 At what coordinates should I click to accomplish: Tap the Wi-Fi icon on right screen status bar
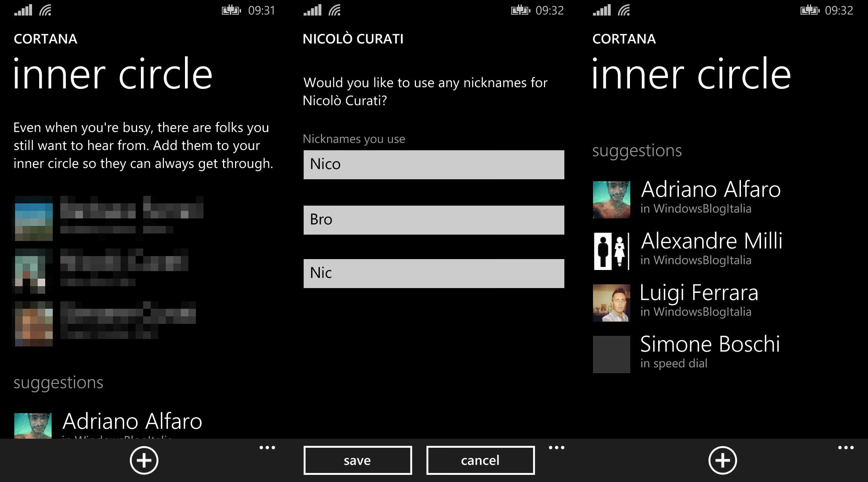point(624,10)
